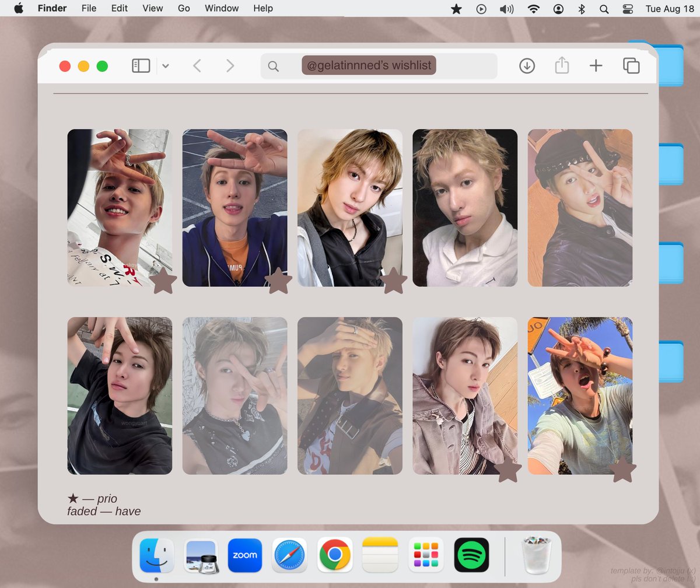The width and height of the screenshot is (700, 588).
Task: Open Google Chrome from the dock
Action: point(334,555)
